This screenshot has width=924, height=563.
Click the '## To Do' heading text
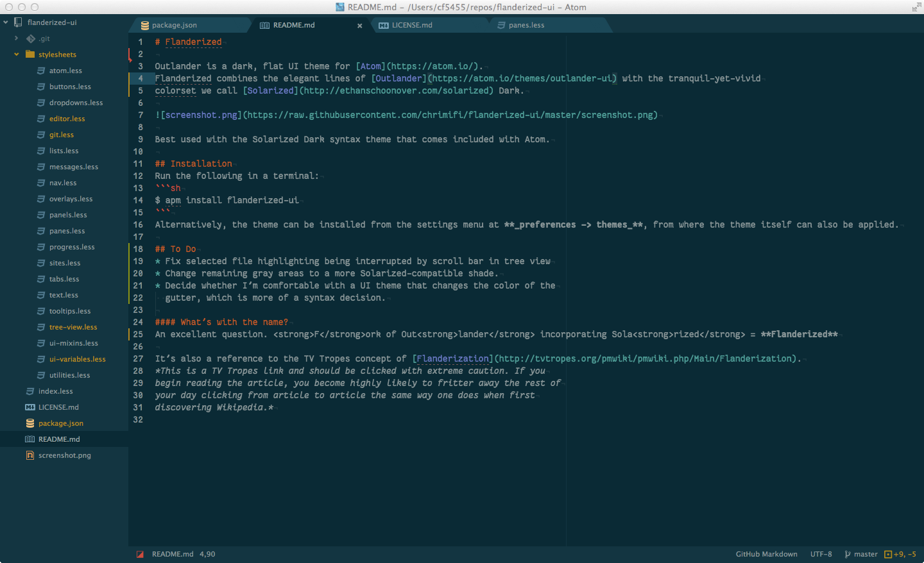tap(175, 249)
